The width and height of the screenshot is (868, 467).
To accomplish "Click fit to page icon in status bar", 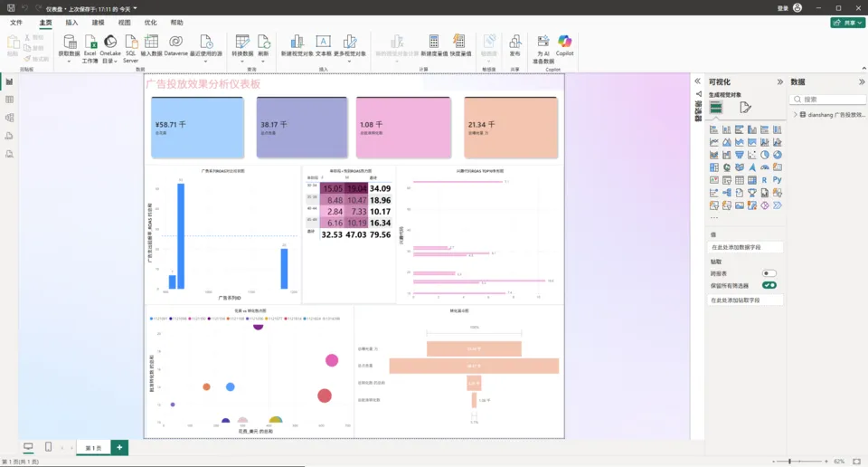I will (856, 461).
